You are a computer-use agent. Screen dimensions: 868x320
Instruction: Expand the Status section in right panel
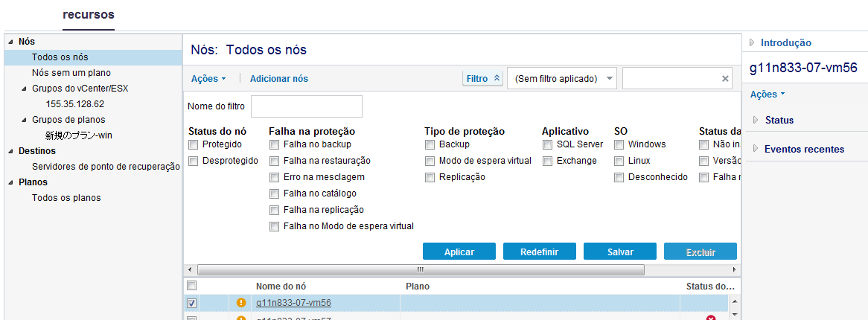(x=756, y=120)
